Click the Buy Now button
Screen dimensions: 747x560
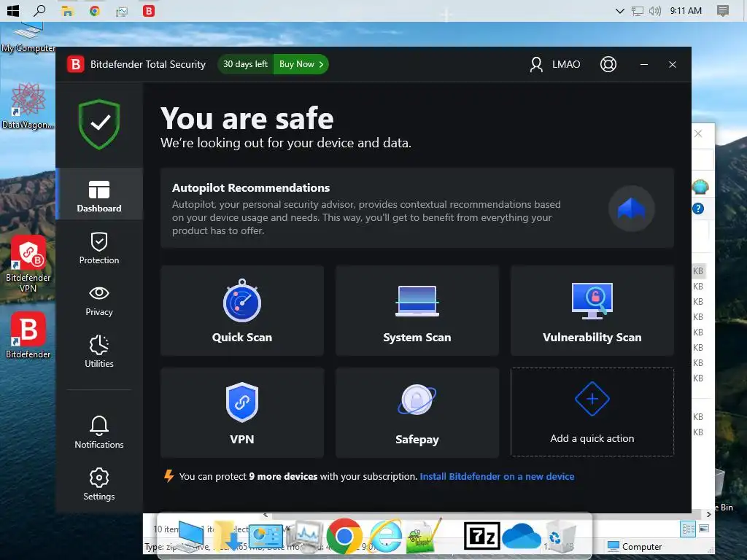tap(301, 64)
